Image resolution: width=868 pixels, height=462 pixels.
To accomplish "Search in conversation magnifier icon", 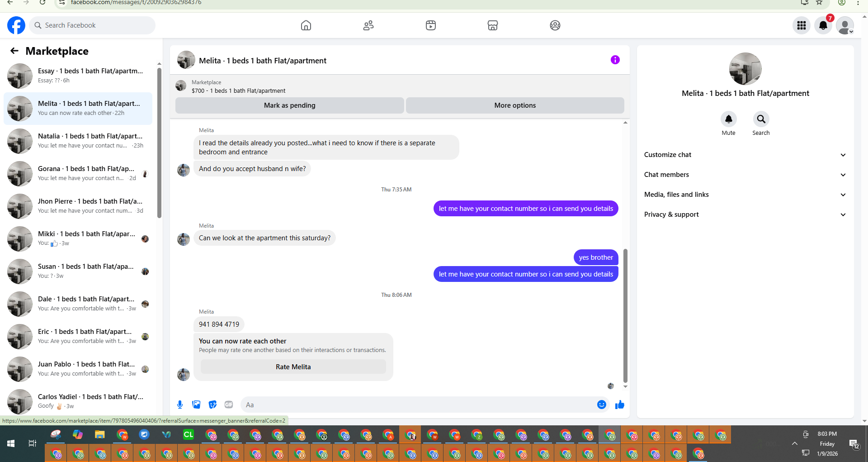I will (761, 119).
